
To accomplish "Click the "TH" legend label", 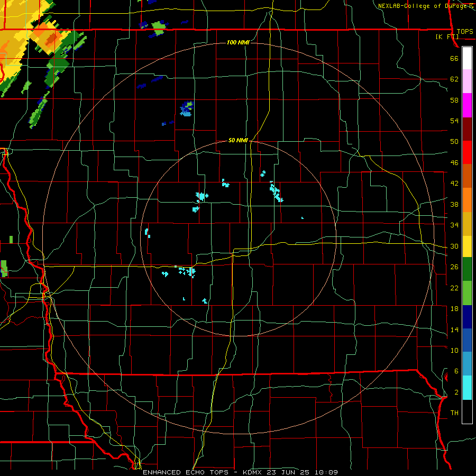I will coord(454,413).
